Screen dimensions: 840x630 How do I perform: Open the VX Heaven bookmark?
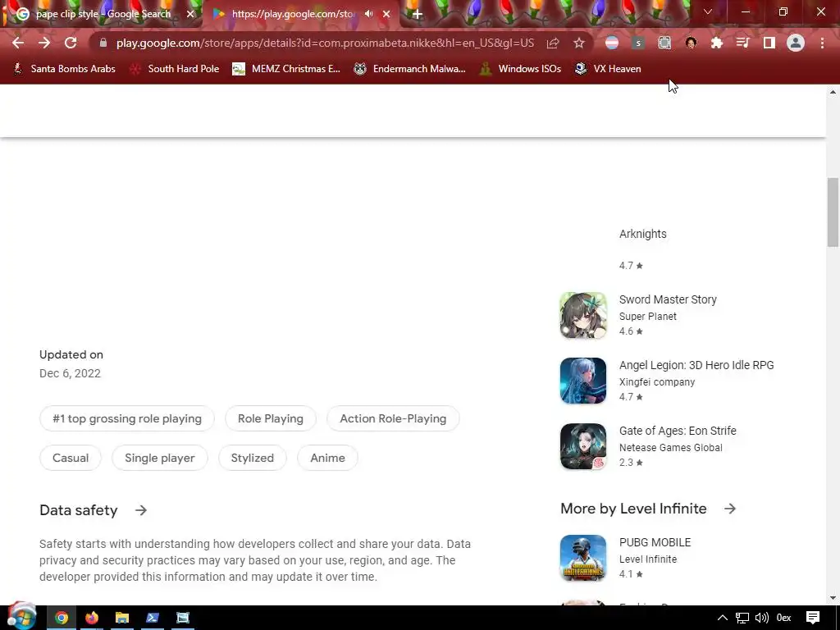(608, 69)
